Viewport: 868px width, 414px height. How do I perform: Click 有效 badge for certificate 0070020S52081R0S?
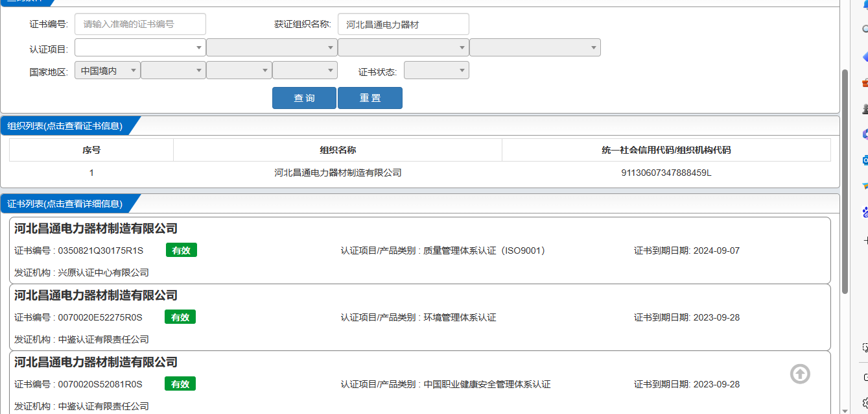[180, 384]
